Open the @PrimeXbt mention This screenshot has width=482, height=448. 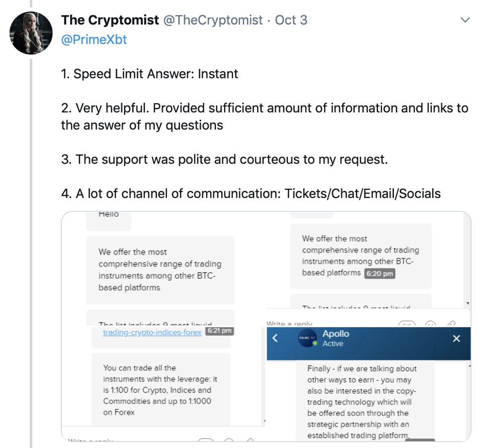point(94,40)
